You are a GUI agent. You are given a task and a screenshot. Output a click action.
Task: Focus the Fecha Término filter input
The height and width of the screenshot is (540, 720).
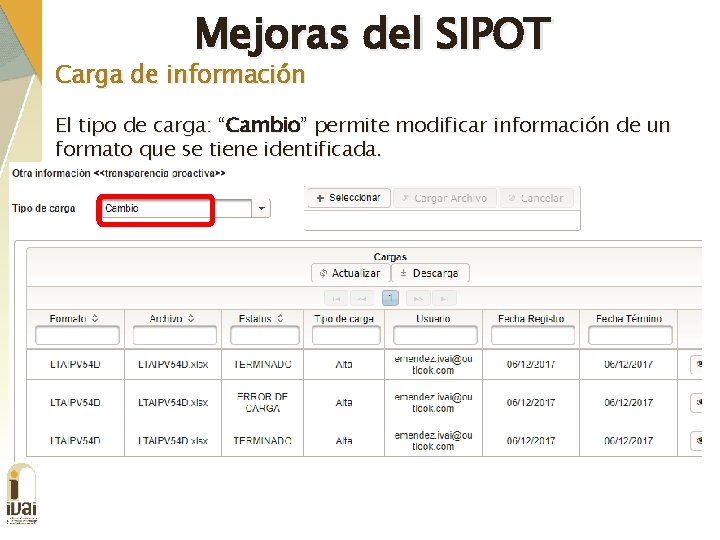pos(630,335)
